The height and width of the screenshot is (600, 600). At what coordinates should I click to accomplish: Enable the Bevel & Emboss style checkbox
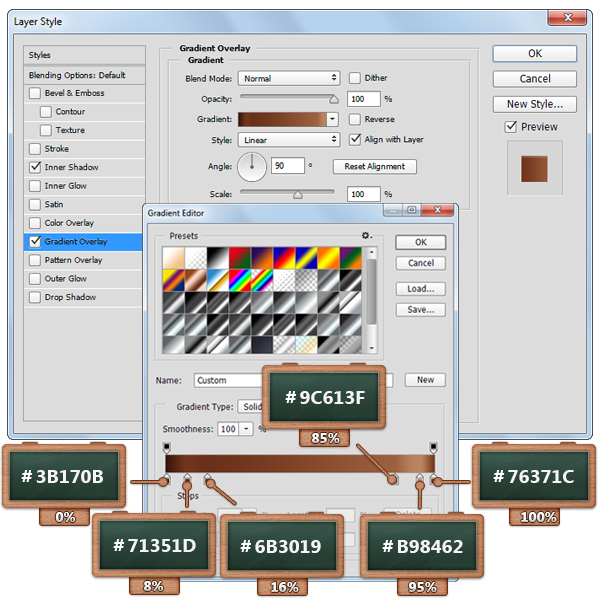(36, 93)
